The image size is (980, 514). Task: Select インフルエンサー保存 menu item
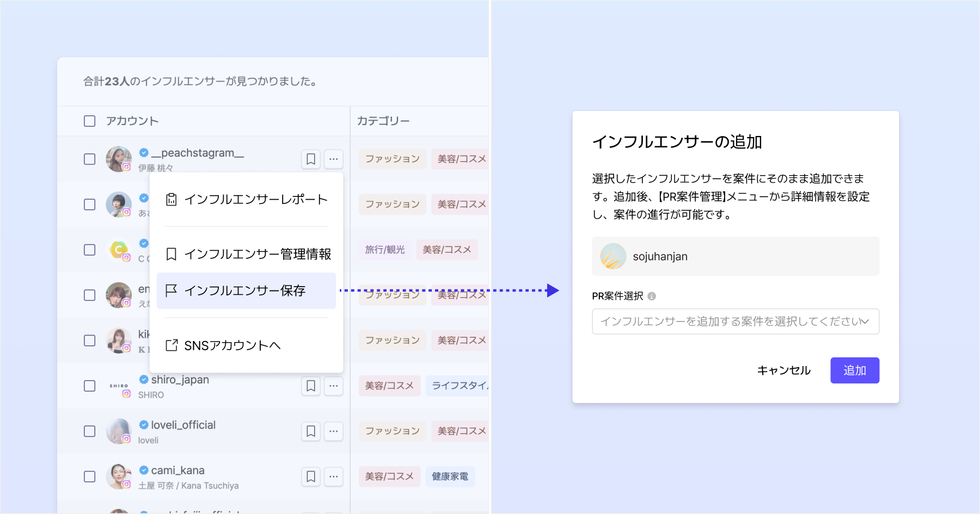coord(246,291)
